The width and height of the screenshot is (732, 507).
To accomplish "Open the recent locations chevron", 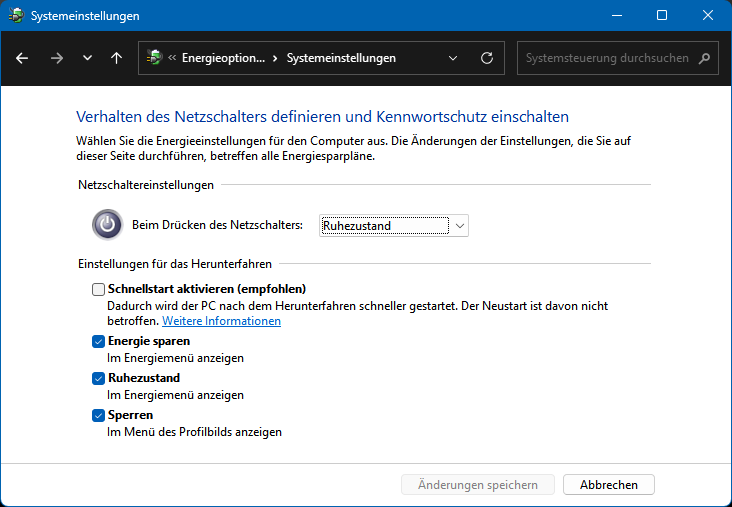I will [x=87, y=58].
